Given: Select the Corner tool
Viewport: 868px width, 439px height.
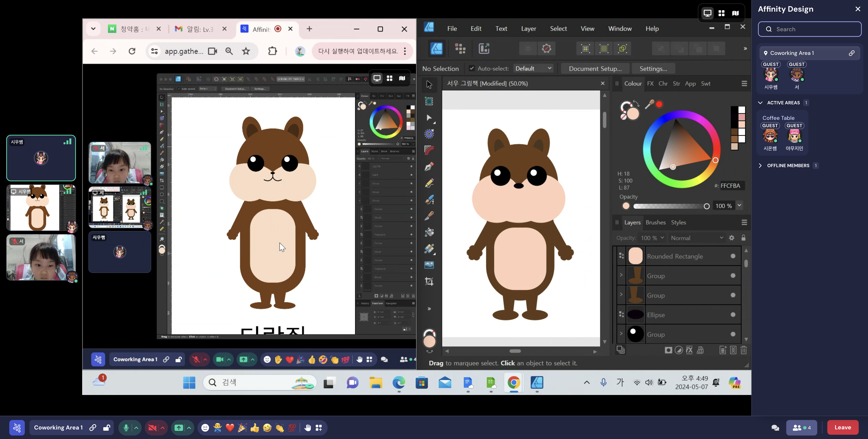Looking at the screenshot, I should coord(429,150).
